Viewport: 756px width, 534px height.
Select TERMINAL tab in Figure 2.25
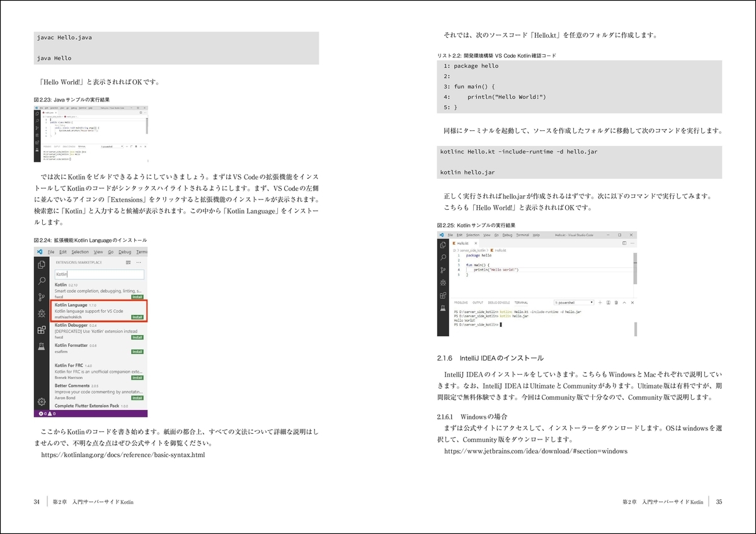[x=521, y=303]
